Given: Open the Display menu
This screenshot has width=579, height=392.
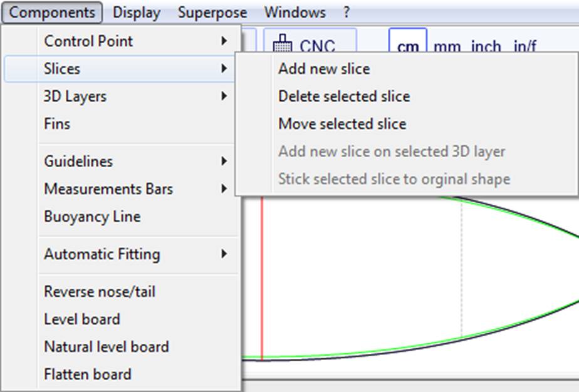Looking at the screenshot, I should click(x=137, y=13).
